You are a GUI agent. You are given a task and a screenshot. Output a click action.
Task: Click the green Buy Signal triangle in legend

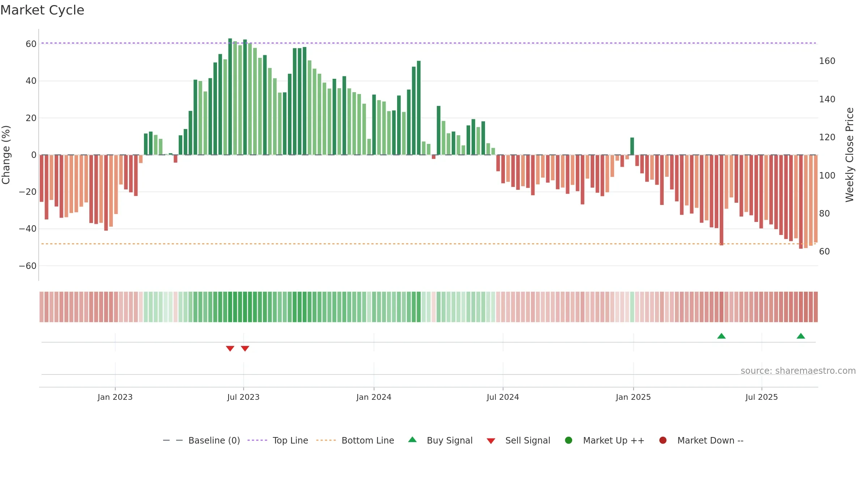pos(412,440)
